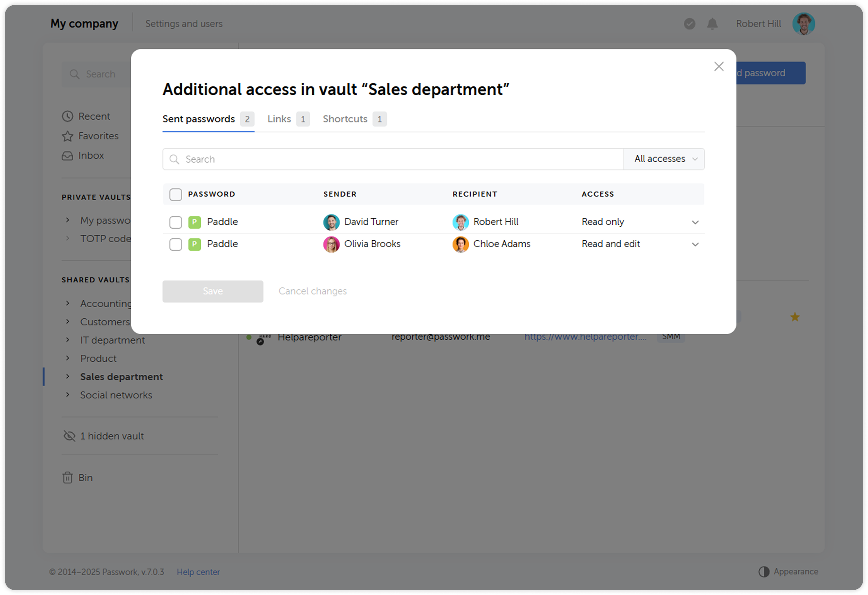Click the green Paddle password icon

pyautogui.click(x=195, y=222)
